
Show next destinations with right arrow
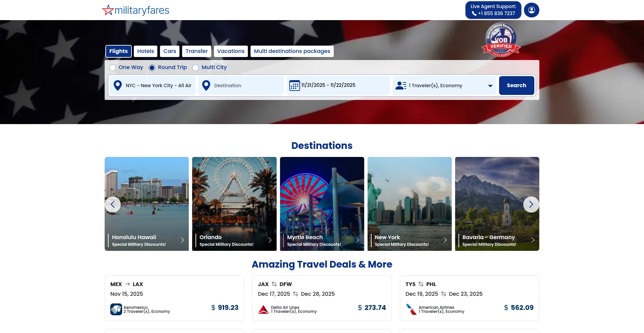(531, 204)
